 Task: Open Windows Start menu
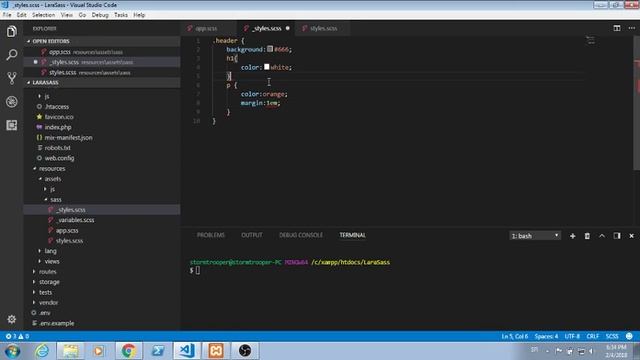(x=12, y=351)
